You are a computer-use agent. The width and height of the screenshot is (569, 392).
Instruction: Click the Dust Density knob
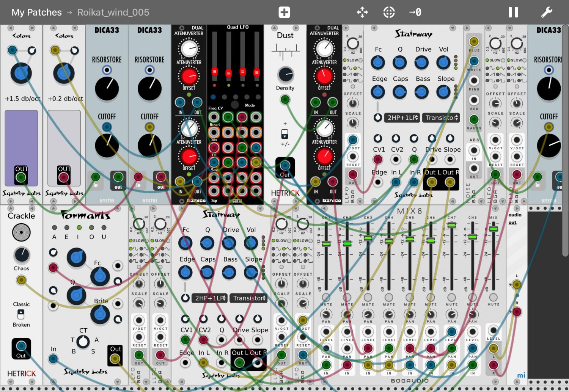pos(286,75)
